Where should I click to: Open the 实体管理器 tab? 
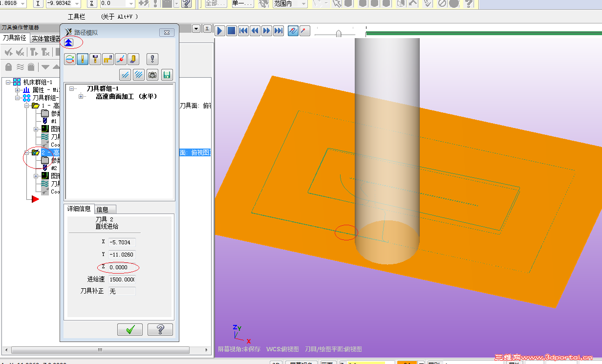click(x=45, y=39)
